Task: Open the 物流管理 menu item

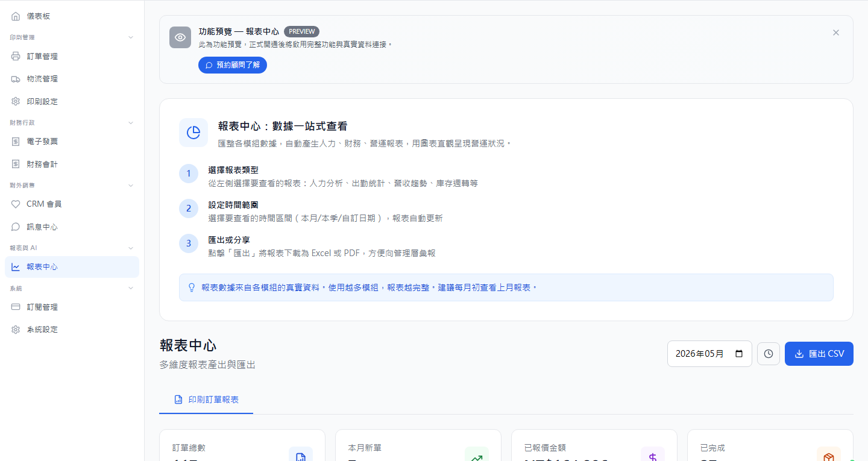Action: pos(72,79)
